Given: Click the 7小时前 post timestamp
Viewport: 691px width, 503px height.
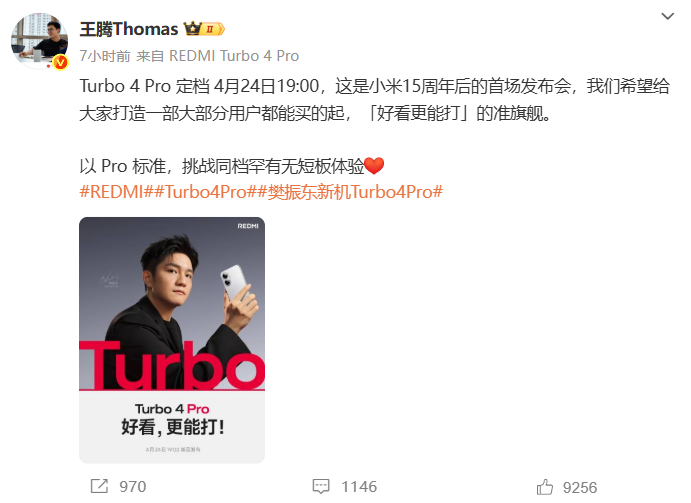Looking at the screenshot, I should 105,56.
